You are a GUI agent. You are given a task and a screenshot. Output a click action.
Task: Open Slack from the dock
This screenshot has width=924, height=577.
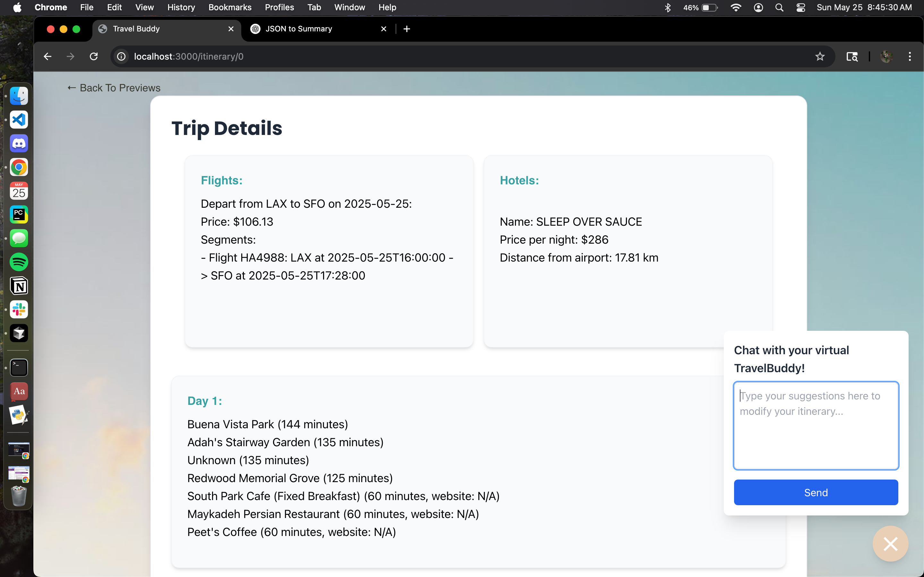point(19,309)
